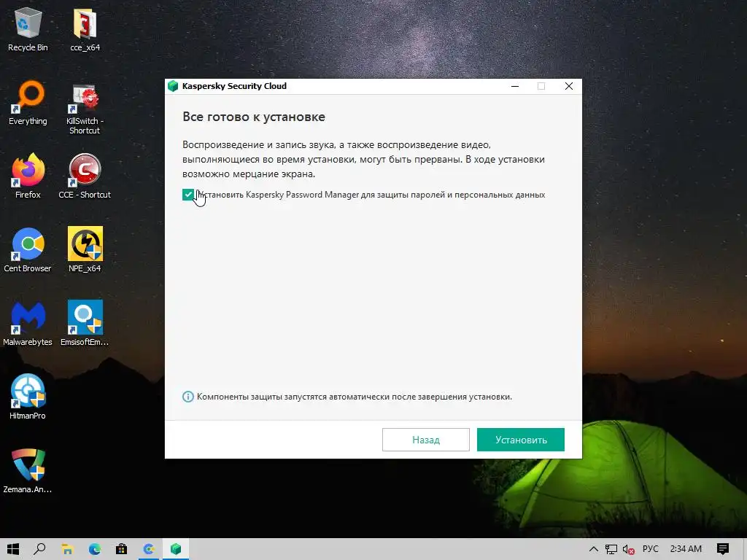
Task: Close the Kaspersky Security Cloud installer
Action: (569, 86)
